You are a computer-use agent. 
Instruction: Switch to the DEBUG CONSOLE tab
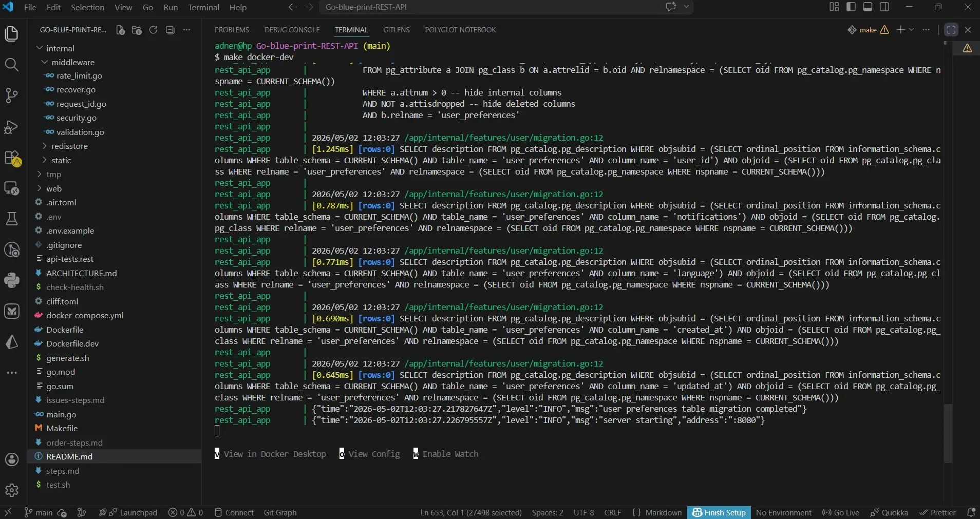tap(292, 30)
